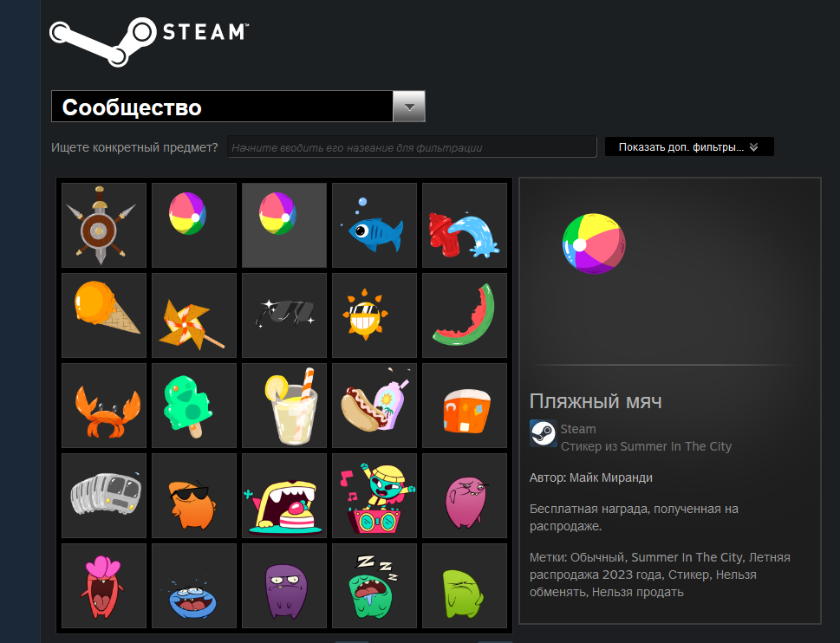This screenshot has height=643, width=840.
Task: Click the Сообщество selected inventory label
Action: 132,107
